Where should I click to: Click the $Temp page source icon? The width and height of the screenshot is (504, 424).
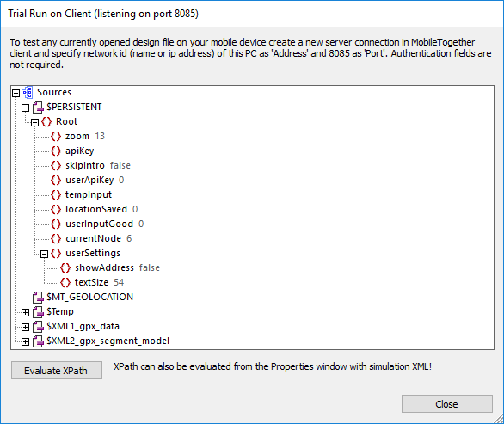(x=38, y=312)
